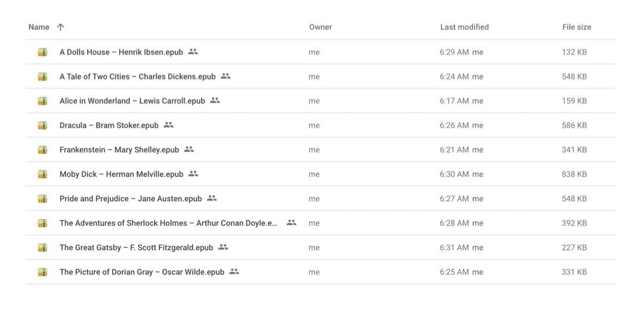The width and height of the screenshot is (644, 309).
Task: Click the shared icon beside Dorian Gray file
Action: (x=234, y=271)
